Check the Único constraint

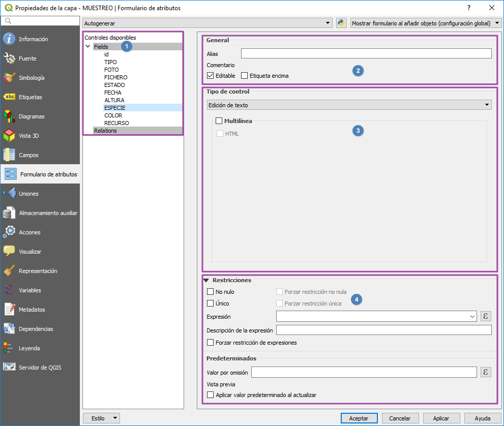(x=210, y=303)
